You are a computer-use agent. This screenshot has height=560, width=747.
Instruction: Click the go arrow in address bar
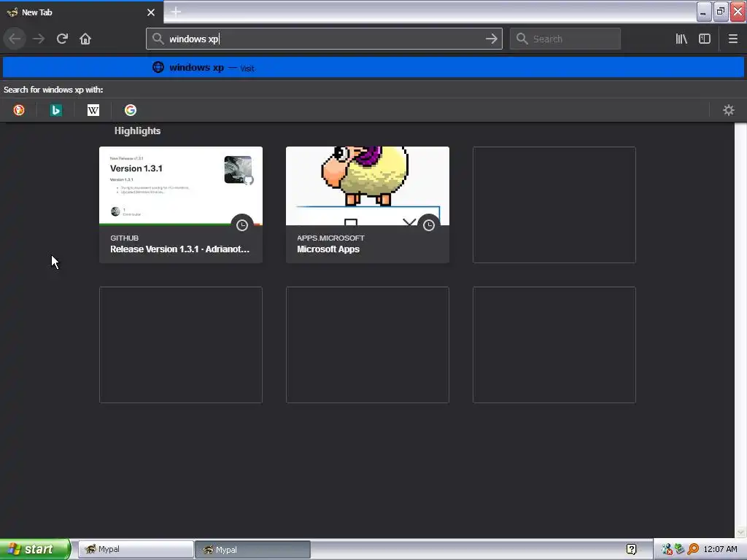(491, 39)
